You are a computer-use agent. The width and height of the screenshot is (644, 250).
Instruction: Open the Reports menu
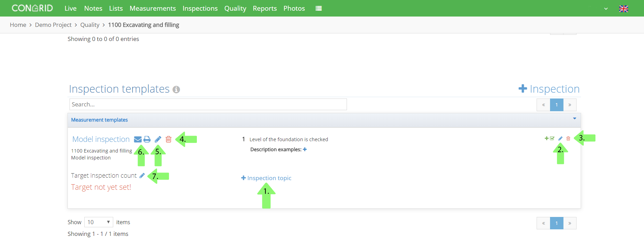(265, 8)
